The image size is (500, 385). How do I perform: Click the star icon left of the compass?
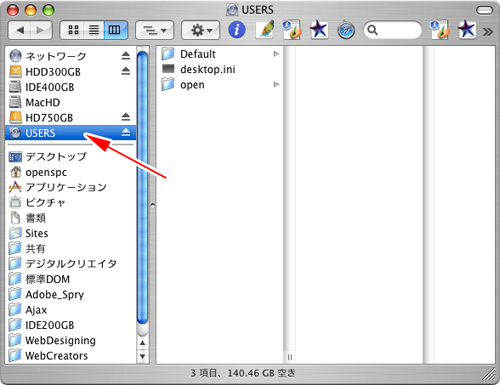coord(319,29)
